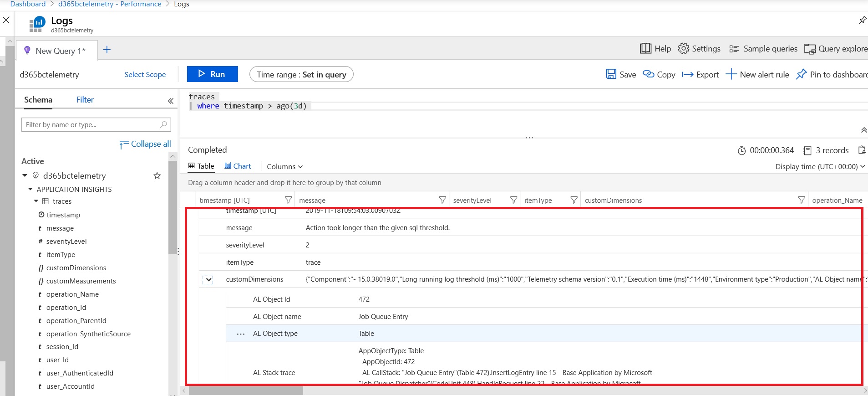Select operation_SyntheticSource in schema tree

pyautogui.click(x=88, y=334)
